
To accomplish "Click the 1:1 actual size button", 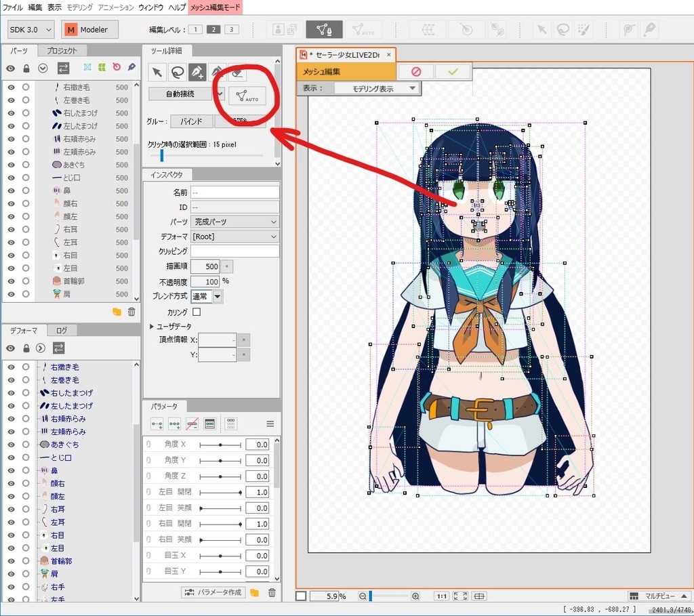I will pos(442,596).
